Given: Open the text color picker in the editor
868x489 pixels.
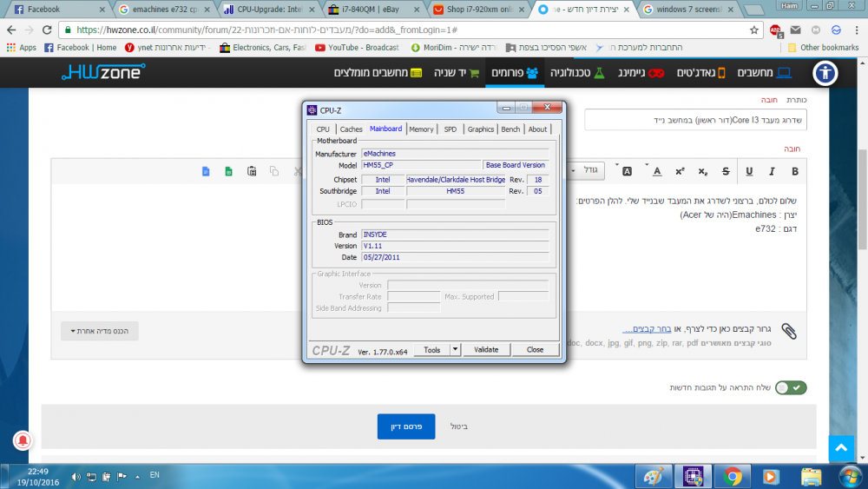Looking at the screenshot, I should pyautogui.click(x=656, y=171).
